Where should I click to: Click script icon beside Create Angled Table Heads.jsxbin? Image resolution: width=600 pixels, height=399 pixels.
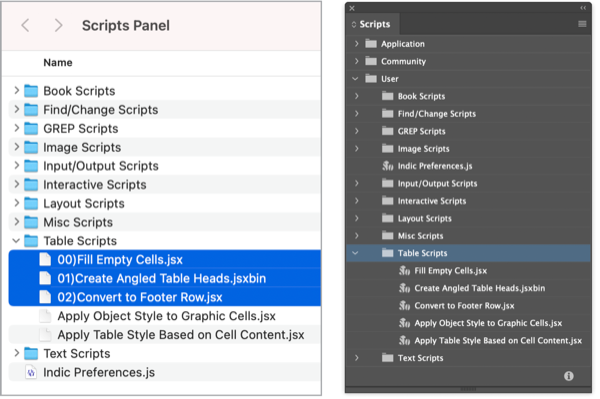point(404,288)
